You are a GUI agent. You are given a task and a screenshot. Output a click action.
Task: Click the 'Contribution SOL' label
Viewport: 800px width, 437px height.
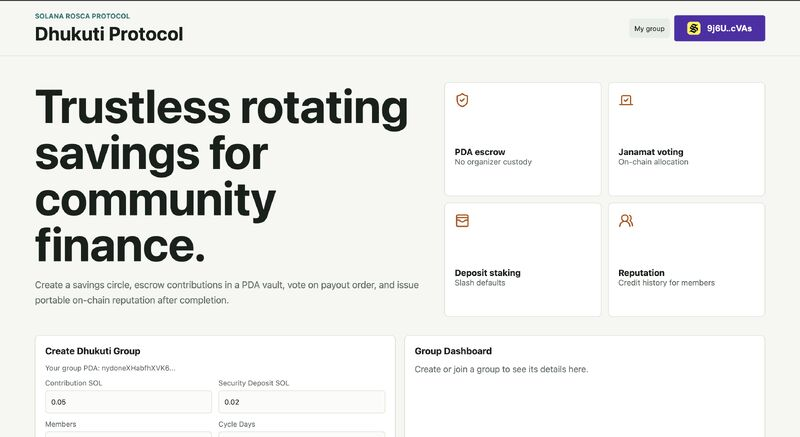73,383
